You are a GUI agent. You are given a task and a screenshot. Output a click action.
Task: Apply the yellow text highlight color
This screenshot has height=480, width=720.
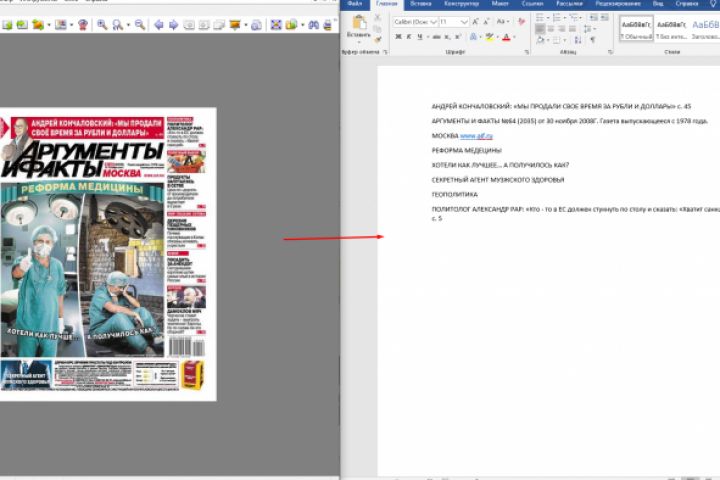pos(489,37)
